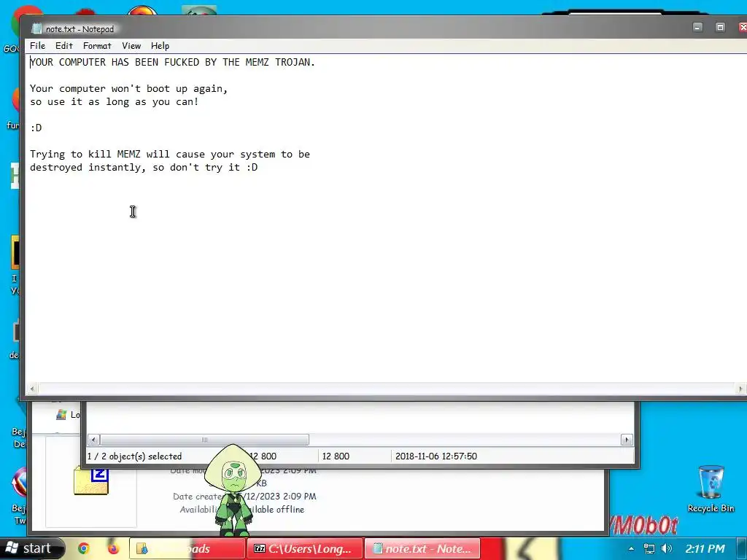Click the 'Availability' label in Explorer details pane

pyautogui.click(x=199, y=510)
